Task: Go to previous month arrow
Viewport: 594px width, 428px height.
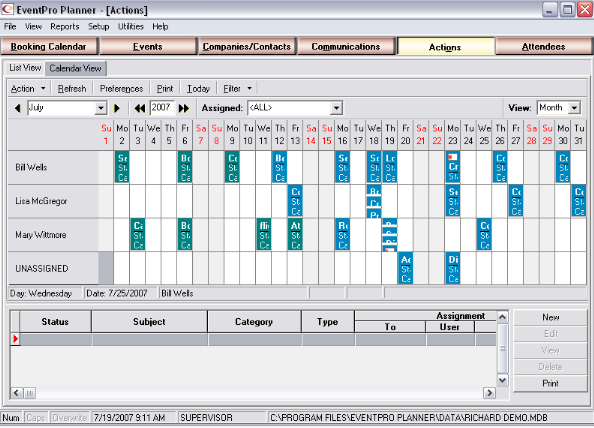Action: click(x=17, y=108)
